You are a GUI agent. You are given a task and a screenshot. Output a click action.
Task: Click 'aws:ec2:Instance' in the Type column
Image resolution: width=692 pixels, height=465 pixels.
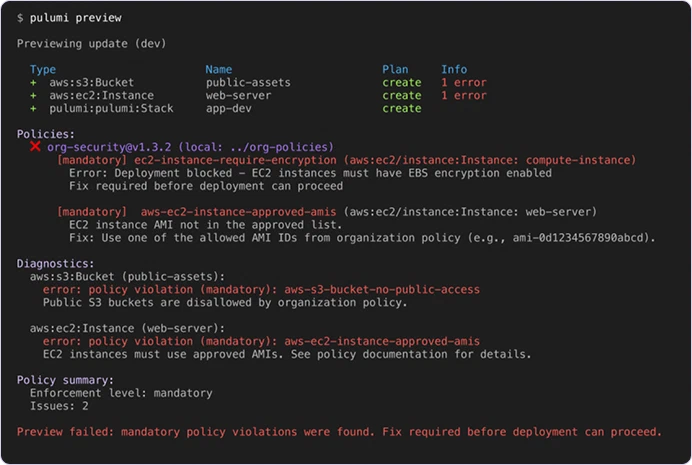click(102, 95)
